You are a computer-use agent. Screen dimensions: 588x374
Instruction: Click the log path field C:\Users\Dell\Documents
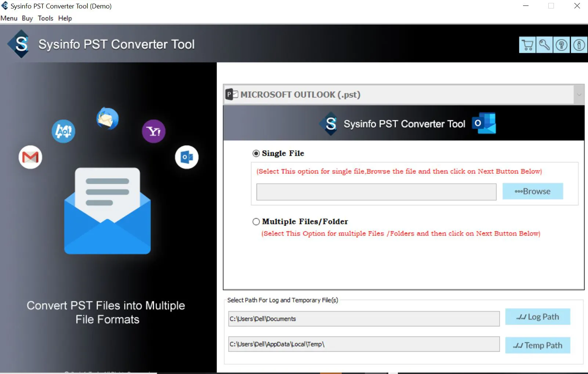pos(364,319)
